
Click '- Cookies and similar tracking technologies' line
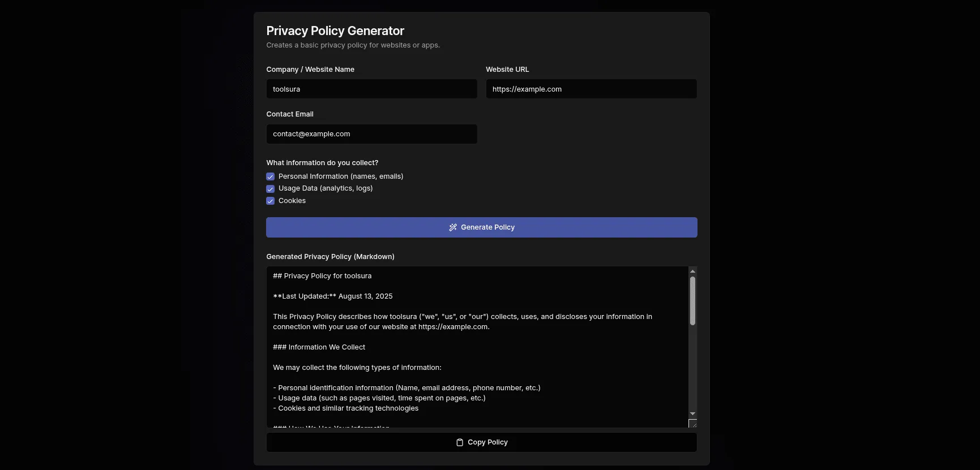click(x=346, y=408)
